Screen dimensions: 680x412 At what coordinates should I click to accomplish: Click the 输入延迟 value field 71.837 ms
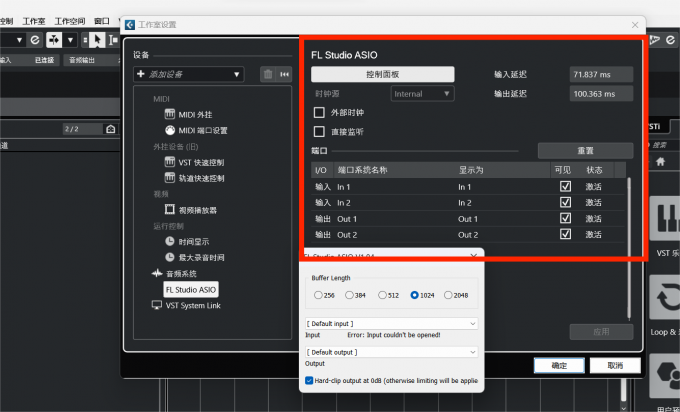601,74
